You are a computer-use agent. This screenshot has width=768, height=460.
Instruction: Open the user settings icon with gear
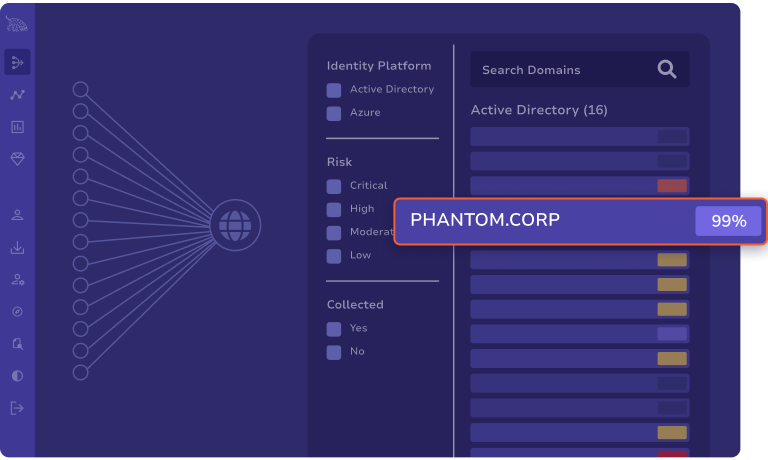[17, 280]
